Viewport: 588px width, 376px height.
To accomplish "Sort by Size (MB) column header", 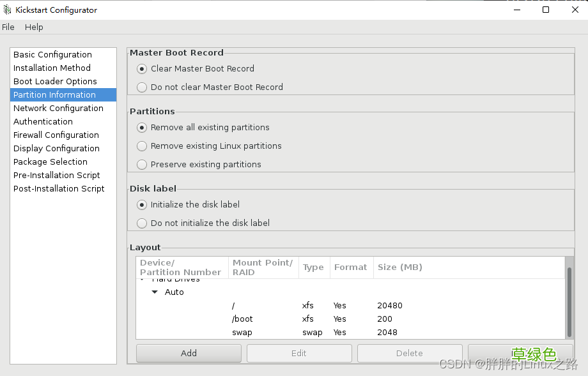I will click(x=399, y=267).
